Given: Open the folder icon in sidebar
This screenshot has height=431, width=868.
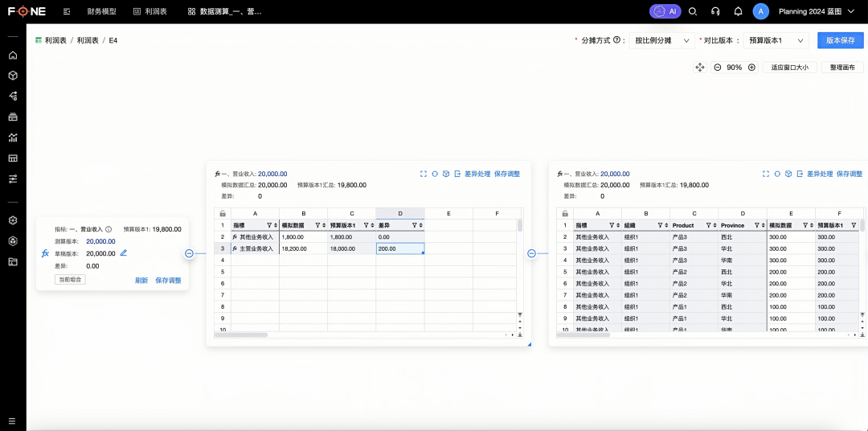Looking at the screenshot, I should click(13, 261).
